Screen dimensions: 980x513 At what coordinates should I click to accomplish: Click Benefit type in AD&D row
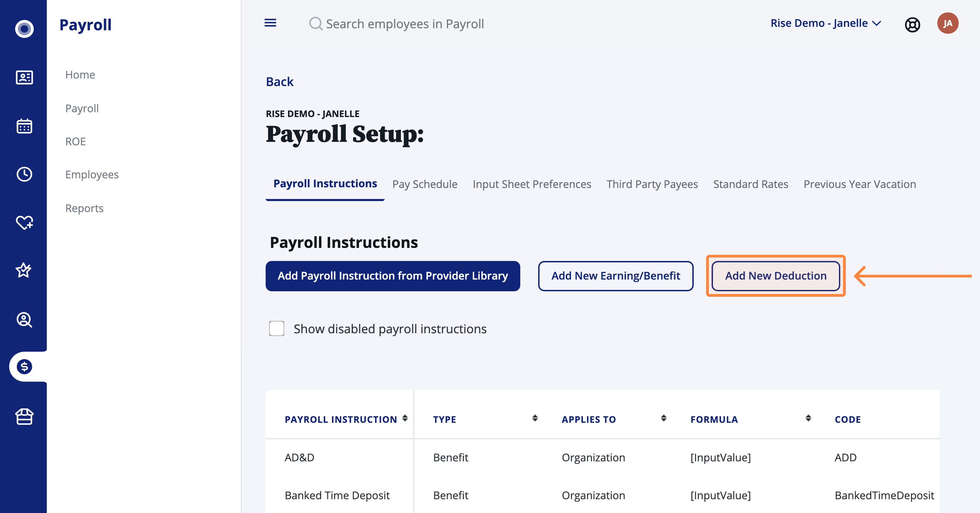click(450, 458)
